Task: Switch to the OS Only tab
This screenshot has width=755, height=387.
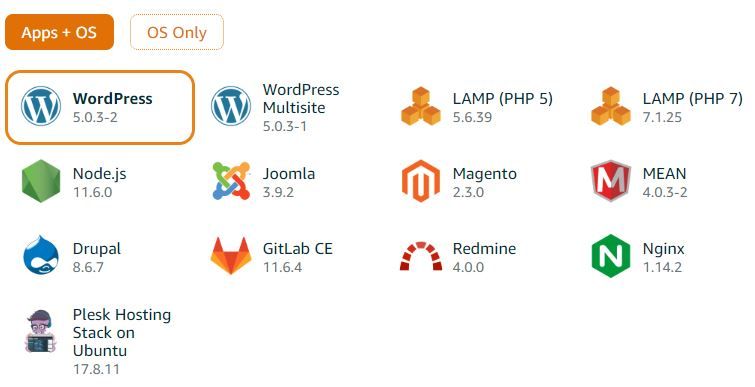Action: coord(177,32)
